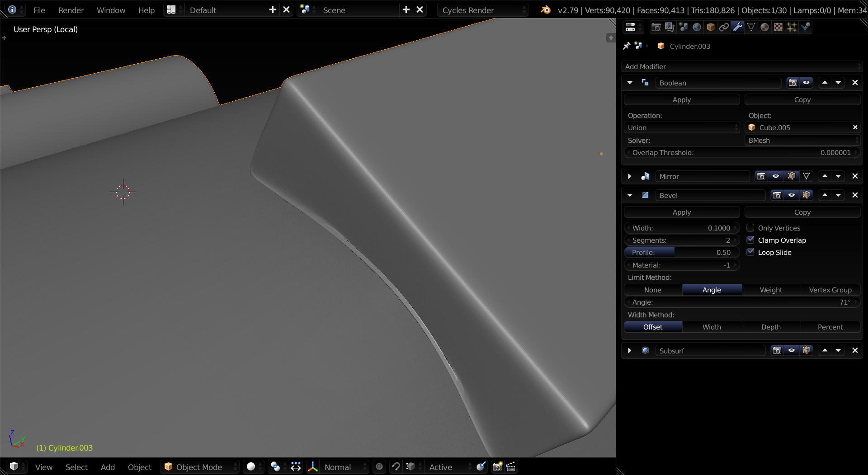868x475 pixels.
Task: Enable the Only Vertices checkbox
Action: (x=750, y=228)
